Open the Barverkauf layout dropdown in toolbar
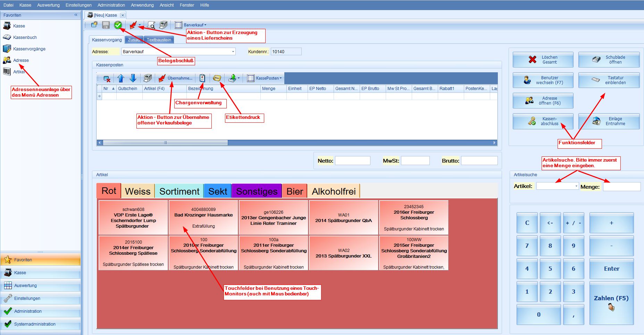 pyautogui.click(x=191, y=25)
